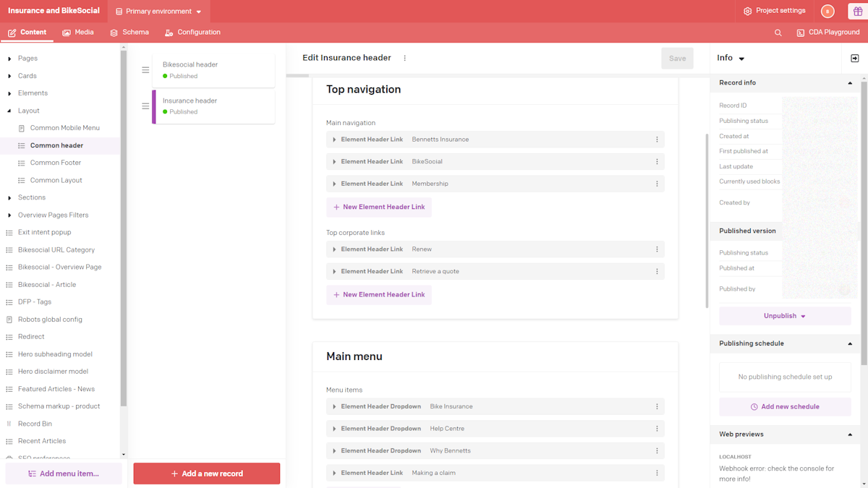The image size is (868, 488).
Task: Open the search magnifier icon
Action: tap(778, 33)
